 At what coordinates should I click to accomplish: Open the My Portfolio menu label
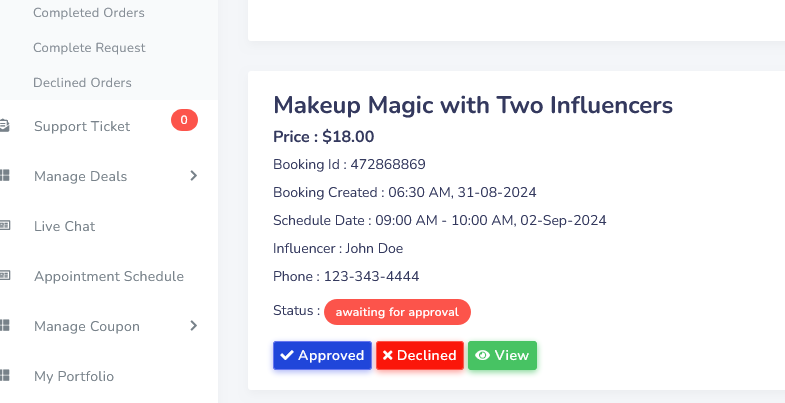(x=74, y=376)
